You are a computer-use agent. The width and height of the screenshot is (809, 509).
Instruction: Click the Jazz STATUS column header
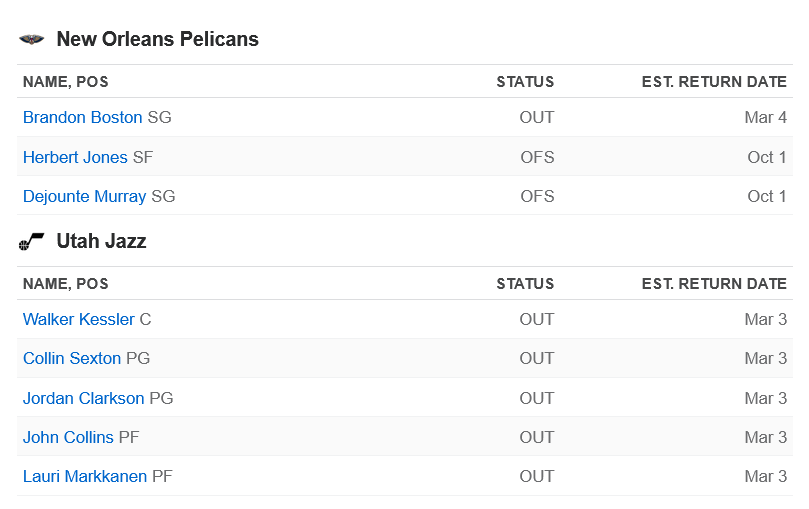525,284
